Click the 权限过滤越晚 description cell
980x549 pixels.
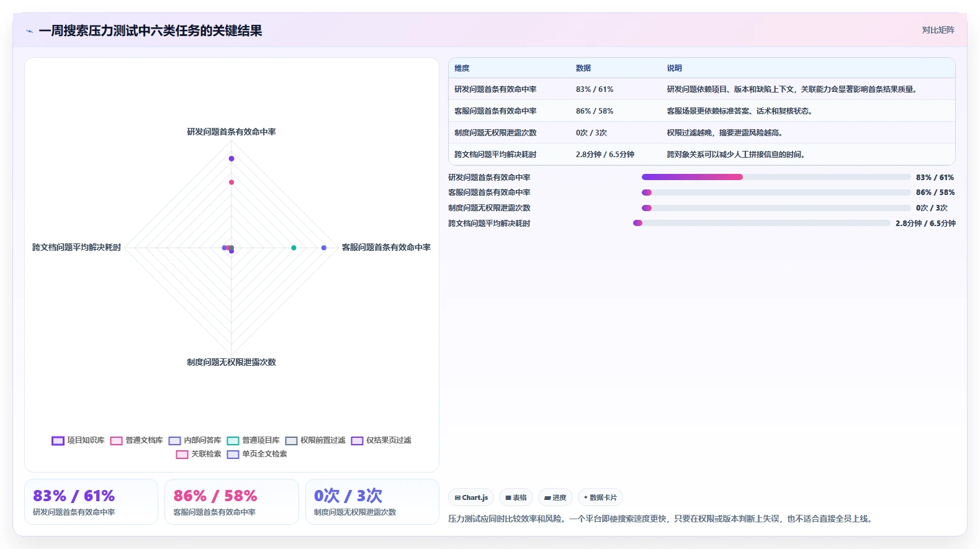click(x=725, y=133)
